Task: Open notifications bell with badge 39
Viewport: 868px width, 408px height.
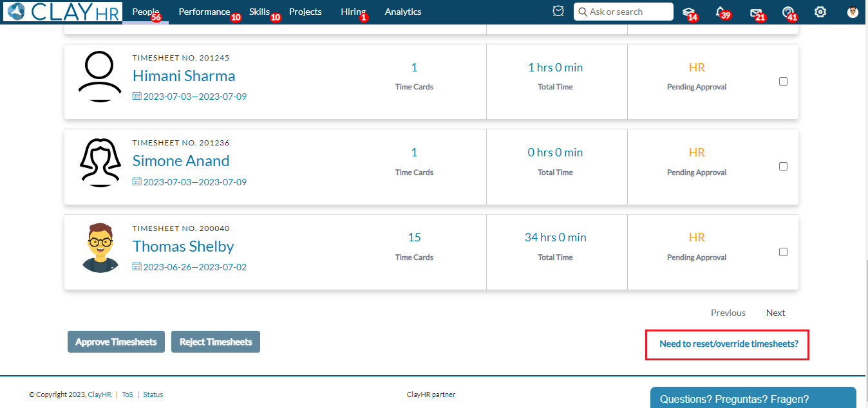Action: coord(721,12)
